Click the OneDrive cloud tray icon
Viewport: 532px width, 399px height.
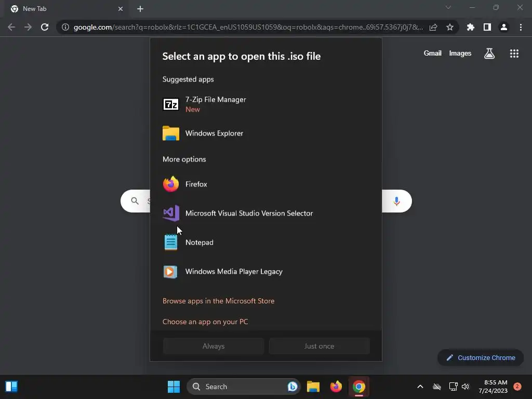point(436,387)
